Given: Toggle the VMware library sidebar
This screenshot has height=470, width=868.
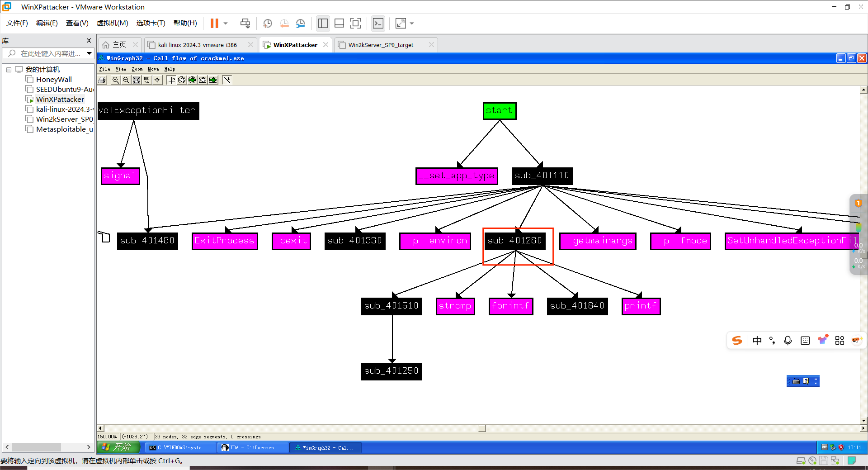Looking at the screenshot, I should 323,24.
